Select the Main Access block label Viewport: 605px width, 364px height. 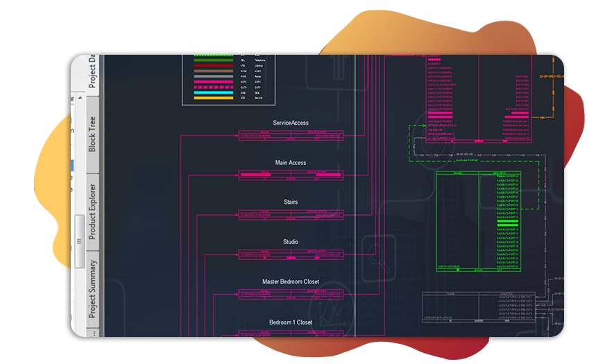pos(291,163)
